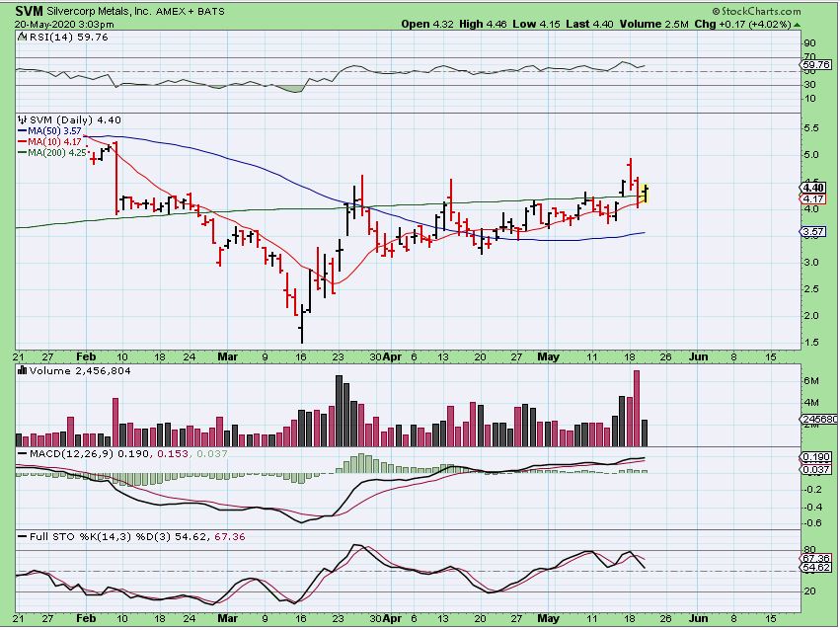Click the candlestick icon beside SVM (Daily)
The image size is (840, 630).
pyautogui.click(x=22, y=120)
